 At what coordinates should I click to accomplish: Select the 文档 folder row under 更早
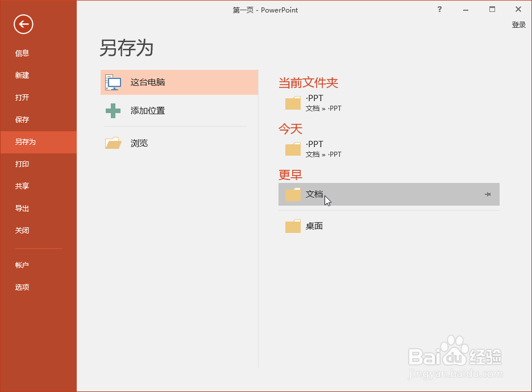click(389, 194)
